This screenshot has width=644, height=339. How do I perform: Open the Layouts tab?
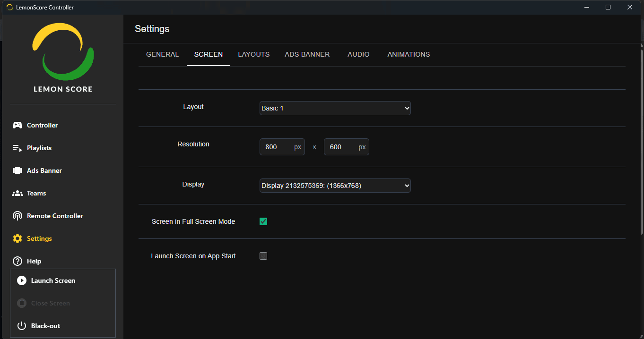(253, 54)
